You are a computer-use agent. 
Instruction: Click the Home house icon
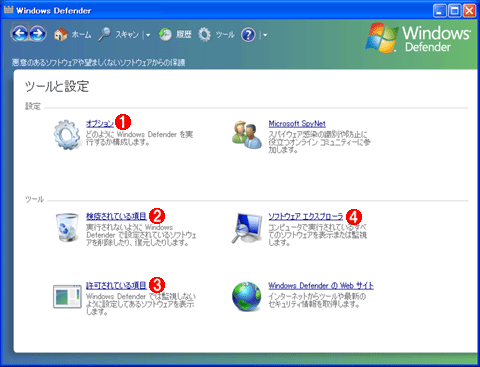61,34
